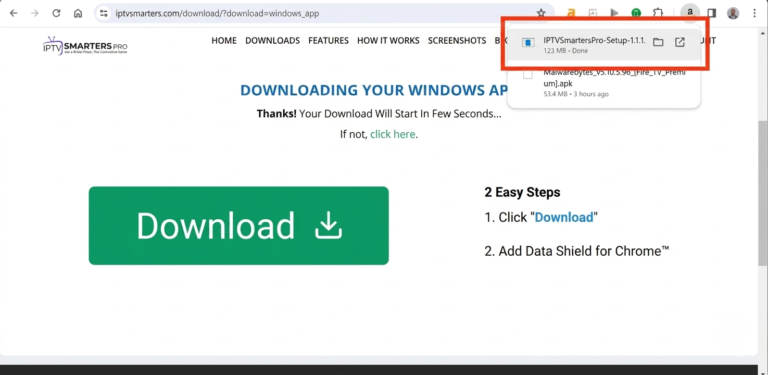Follow the 'click here' download link
The width and height of the screenshot is (768, 375).
click(393, 134)
